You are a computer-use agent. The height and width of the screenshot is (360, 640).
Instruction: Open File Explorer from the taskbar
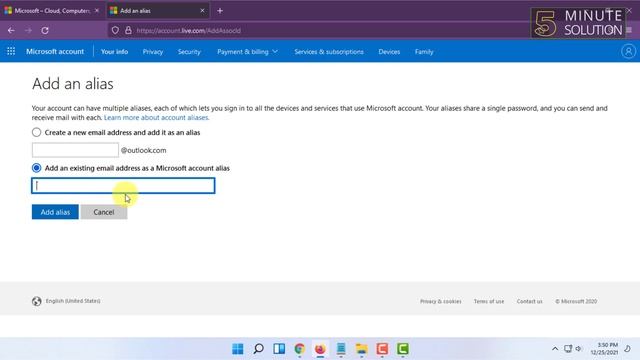(362, 349)
